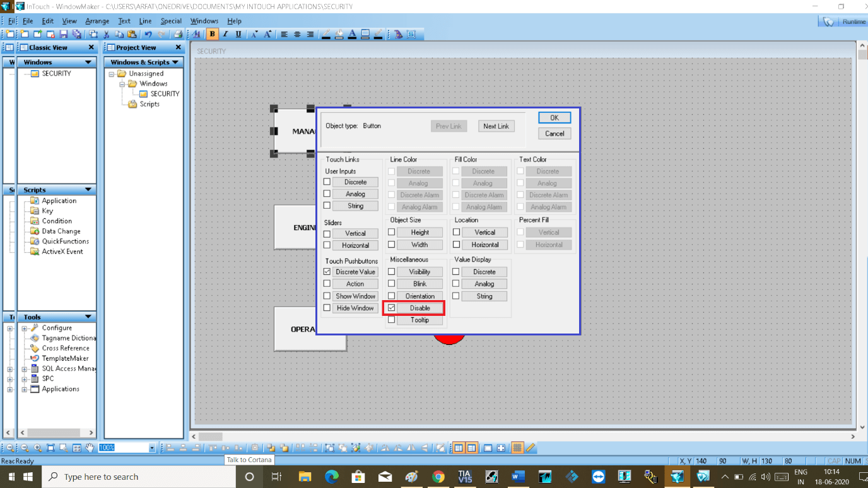The image size is (868, 488).
Task: Open the Tools panel dropdown arrow
Action: [x=88, y=317]
